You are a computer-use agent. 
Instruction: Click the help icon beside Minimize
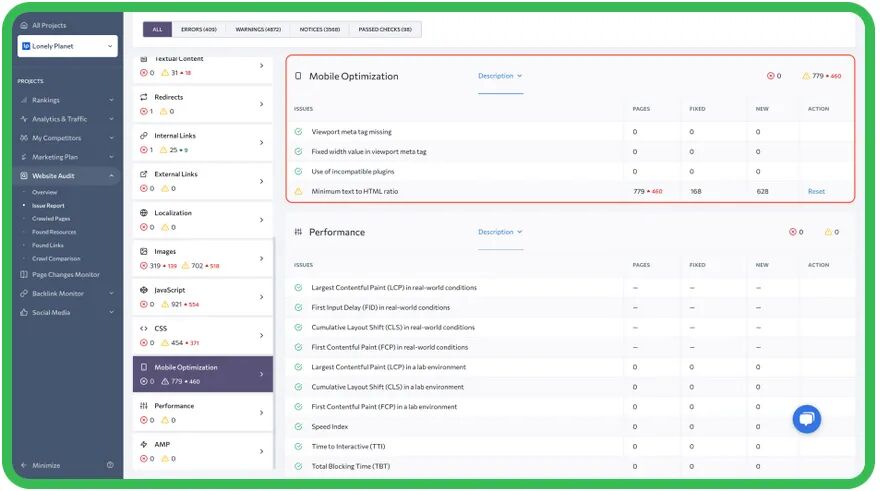click(x=110, y=465)
